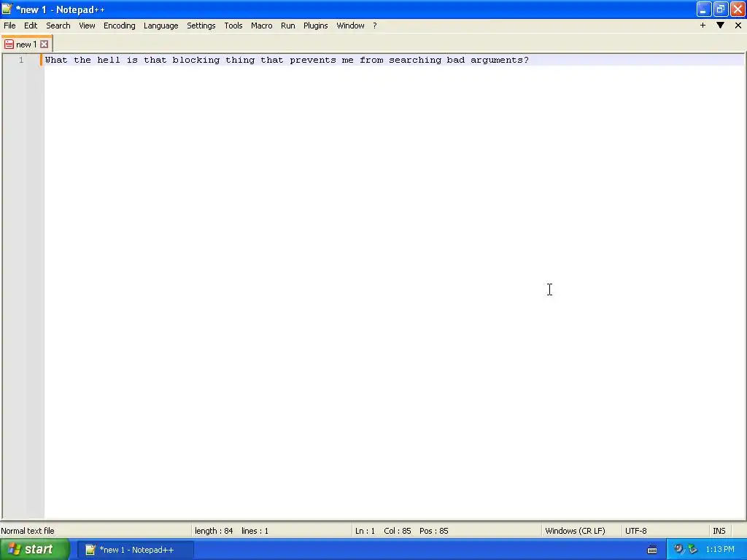Open the View menu
Viewport: 747px width, 560px height.
pos(87,26)
